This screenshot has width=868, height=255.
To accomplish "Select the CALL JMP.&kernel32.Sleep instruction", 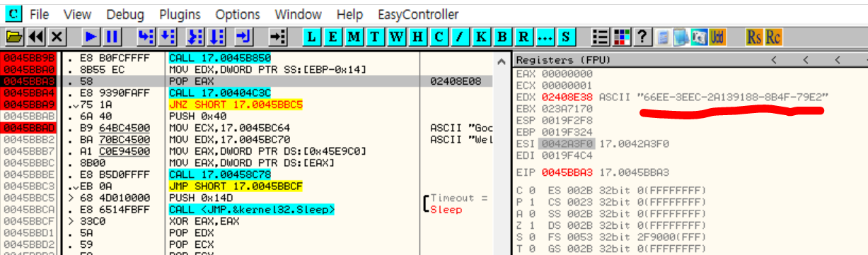I will 251,209.
